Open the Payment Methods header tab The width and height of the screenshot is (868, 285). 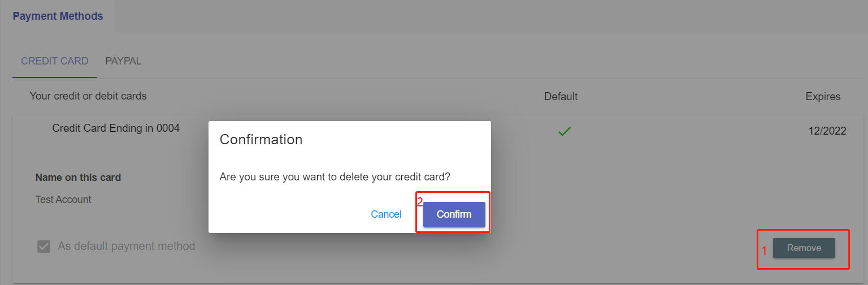[x=58, y=16]
